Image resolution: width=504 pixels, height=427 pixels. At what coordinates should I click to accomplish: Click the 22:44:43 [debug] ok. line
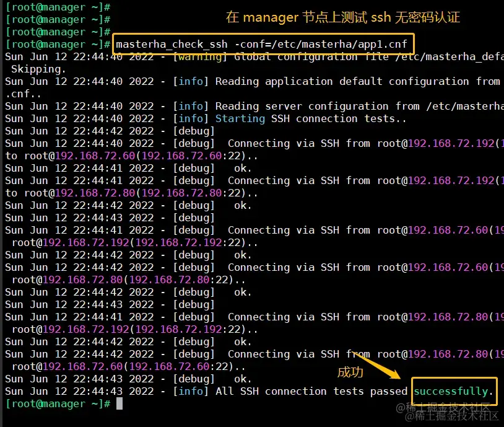128,379
